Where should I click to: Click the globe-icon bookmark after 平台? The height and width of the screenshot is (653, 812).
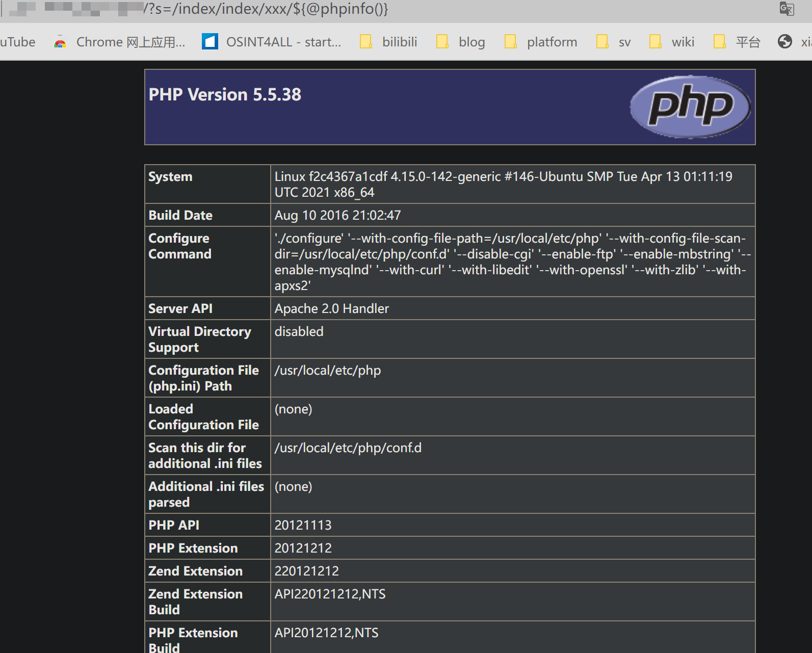click(785, 41)
